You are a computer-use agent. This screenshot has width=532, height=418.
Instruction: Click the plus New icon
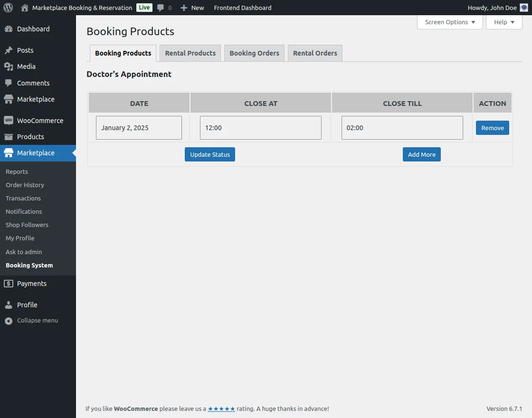[184, 8]
